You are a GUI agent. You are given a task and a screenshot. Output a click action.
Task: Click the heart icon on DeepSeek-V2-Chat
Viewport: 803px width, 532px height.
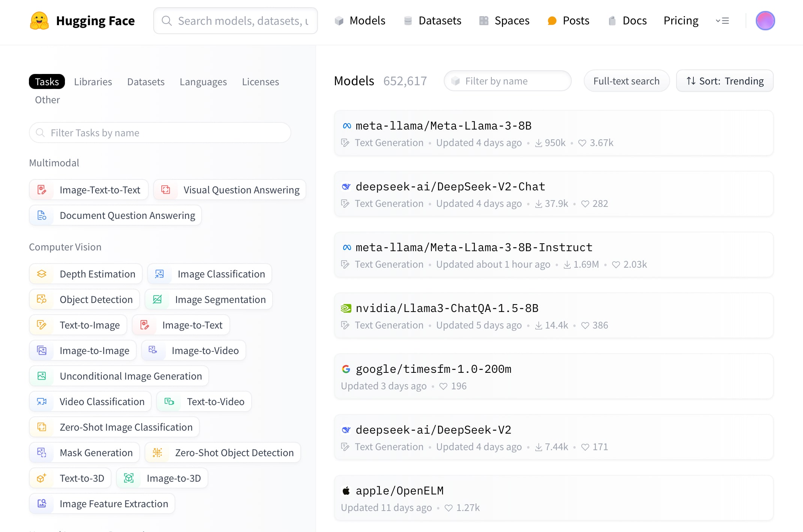[x=585, y=203]
